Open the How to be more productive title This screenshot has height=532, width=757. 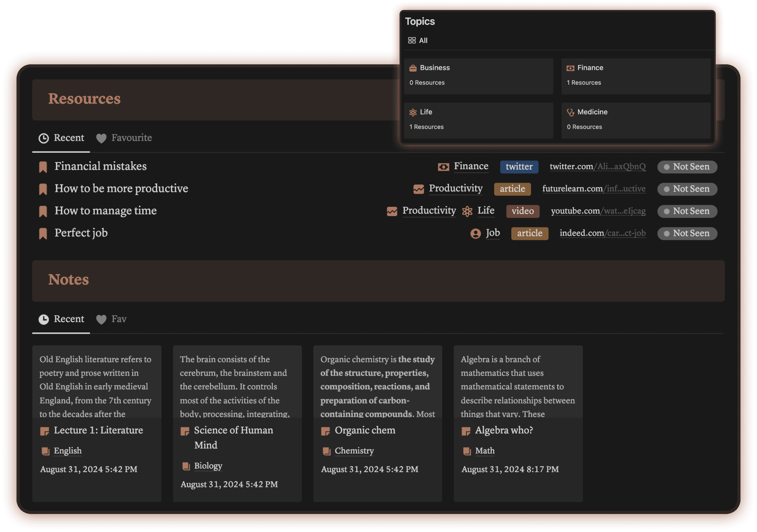pos(121,189)
